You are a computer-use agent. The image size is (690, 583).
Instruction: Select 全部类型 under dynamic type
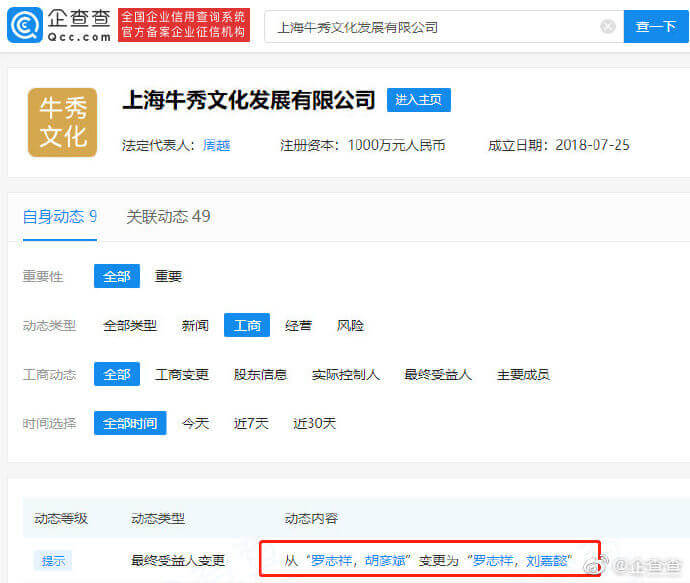pyautogui.click(x=130, y=325)
